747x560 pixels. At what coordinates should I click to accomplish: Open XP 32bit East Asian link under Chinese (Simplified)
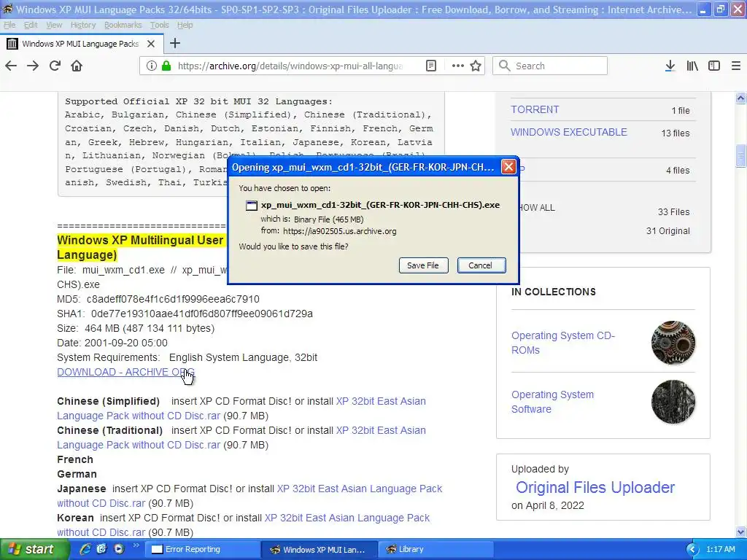[x=381, y=401]
